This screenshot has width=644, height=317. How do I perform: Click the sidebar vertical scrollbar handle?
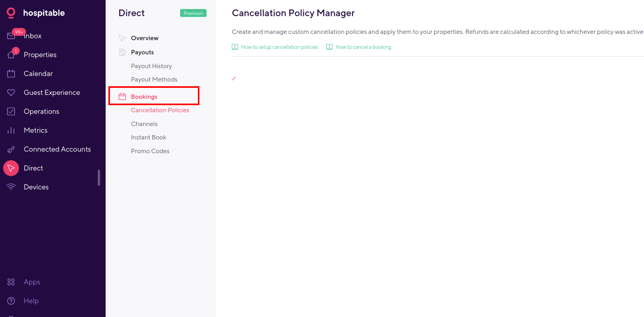99,178
